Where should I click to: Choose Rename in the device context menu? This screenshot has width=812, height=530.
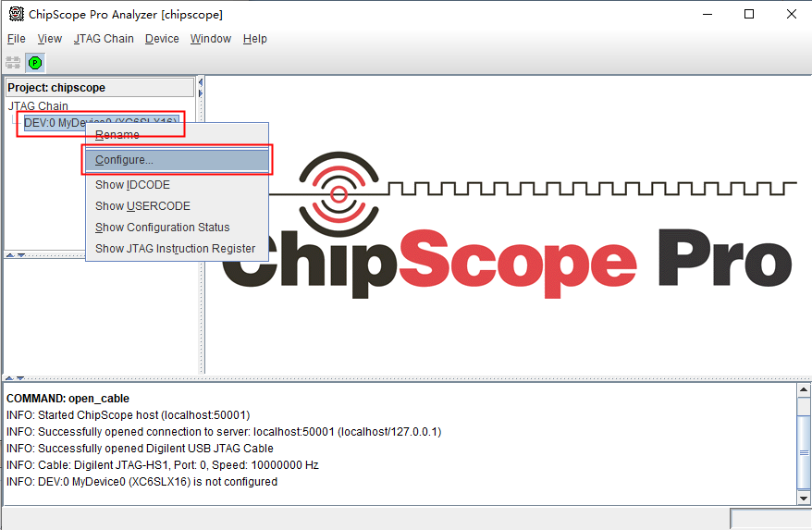coord(117,135)
